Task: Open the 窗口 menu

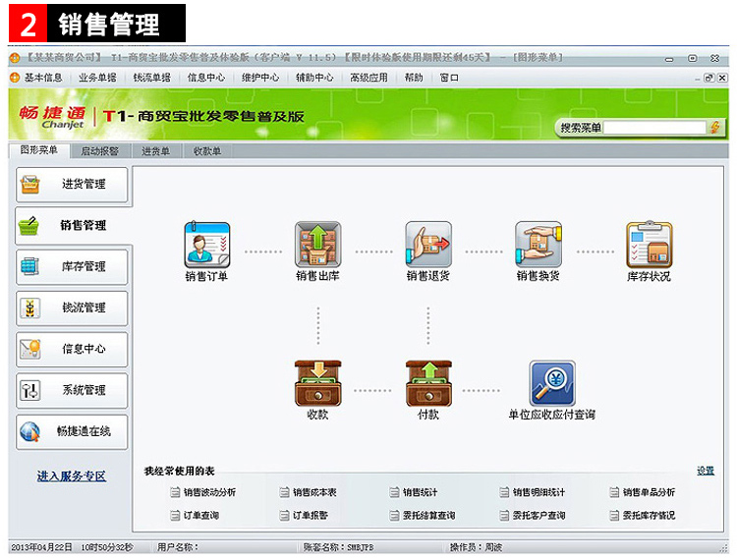Action: [x=449, y=78]
